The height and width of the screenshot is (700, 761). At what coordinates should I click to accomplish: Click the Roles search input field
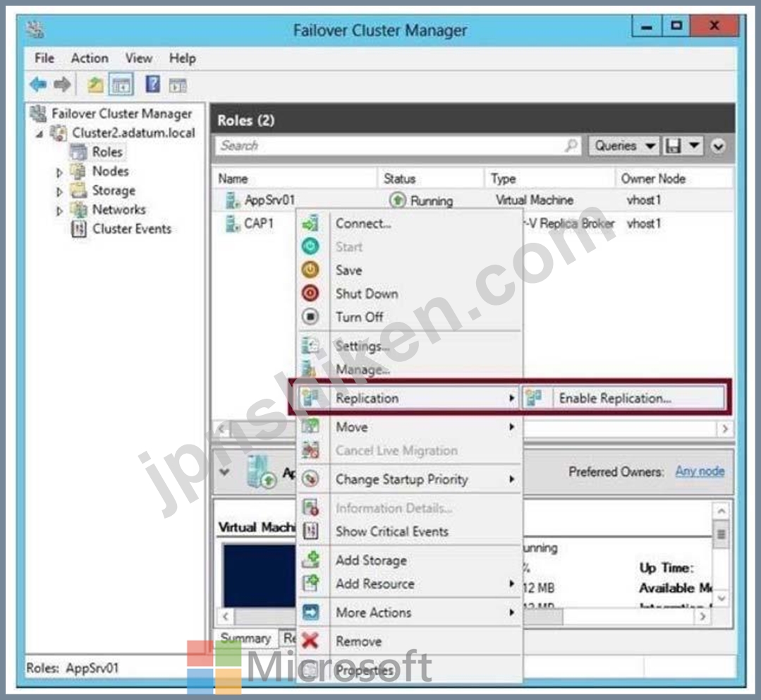(398, 145)
